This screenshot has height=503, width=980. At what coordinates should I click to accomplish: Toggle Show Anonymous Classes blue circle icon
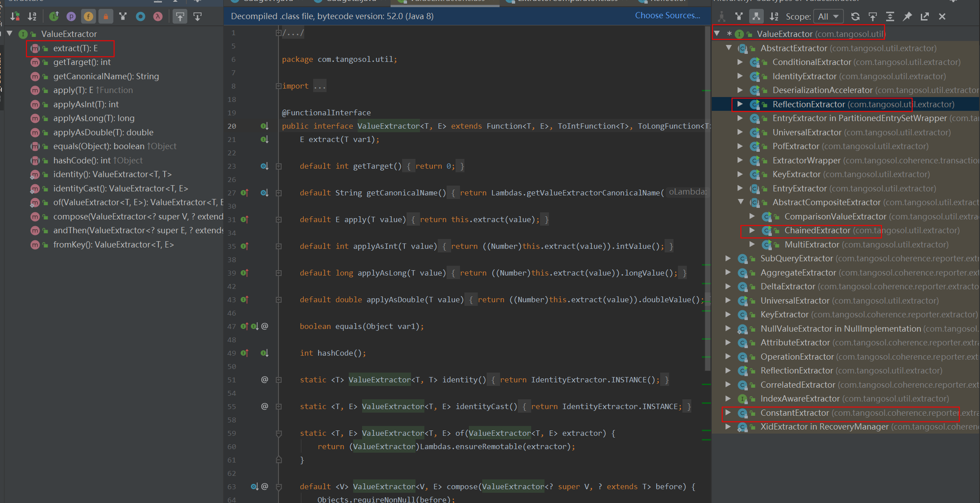click(141, 16)
